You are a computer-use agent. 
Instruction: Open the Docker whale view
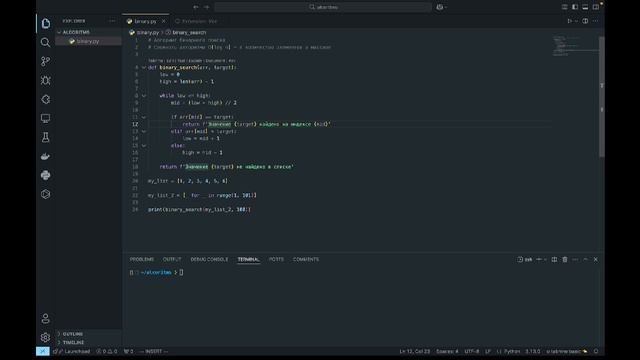45,156
